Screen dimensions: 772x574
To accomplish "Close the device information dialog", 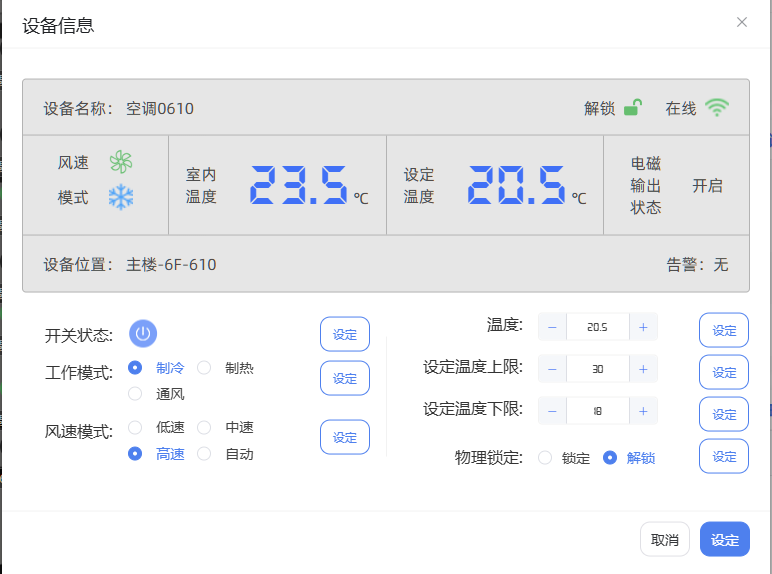I will coord(741,22).
